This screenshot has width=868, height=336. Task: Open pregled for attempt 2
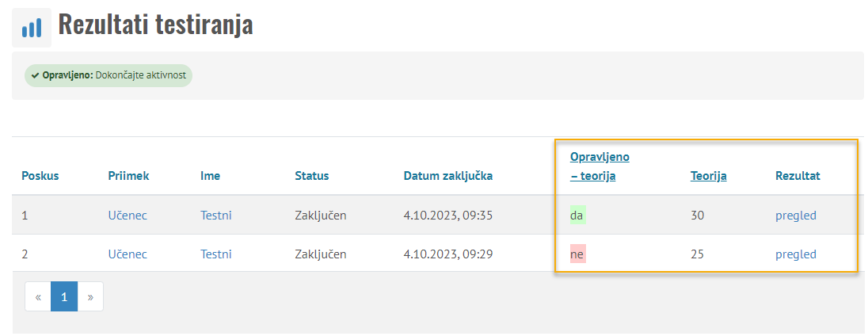click(x=795, y=254)
